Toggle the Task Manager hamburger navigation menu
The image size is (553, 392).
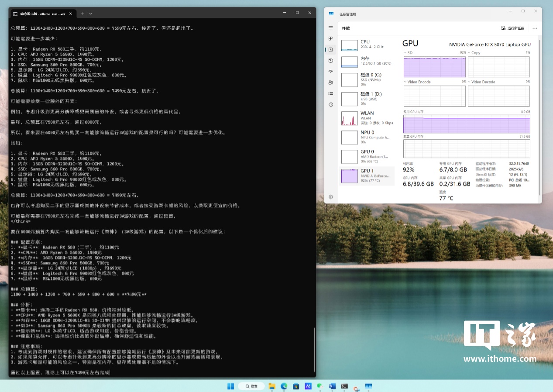click(330, 28)
